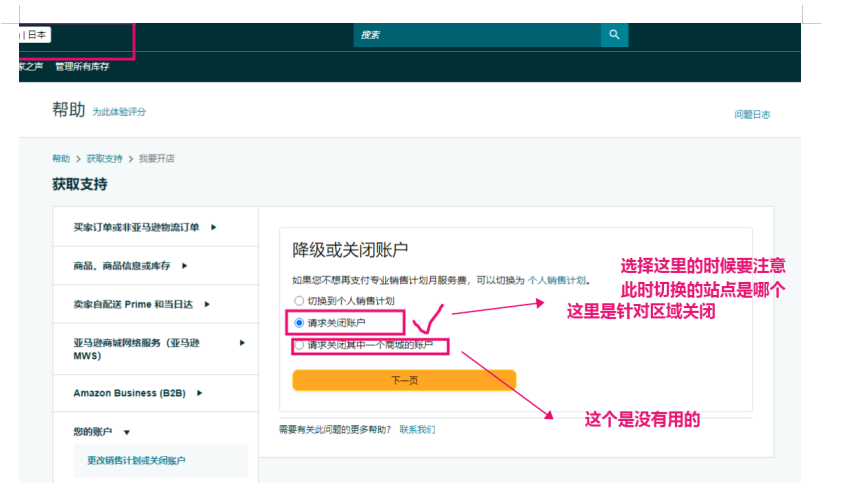Open 管理所有库存 menu item
Viewport: 844px width, 500px height.
tap(82, 67)
